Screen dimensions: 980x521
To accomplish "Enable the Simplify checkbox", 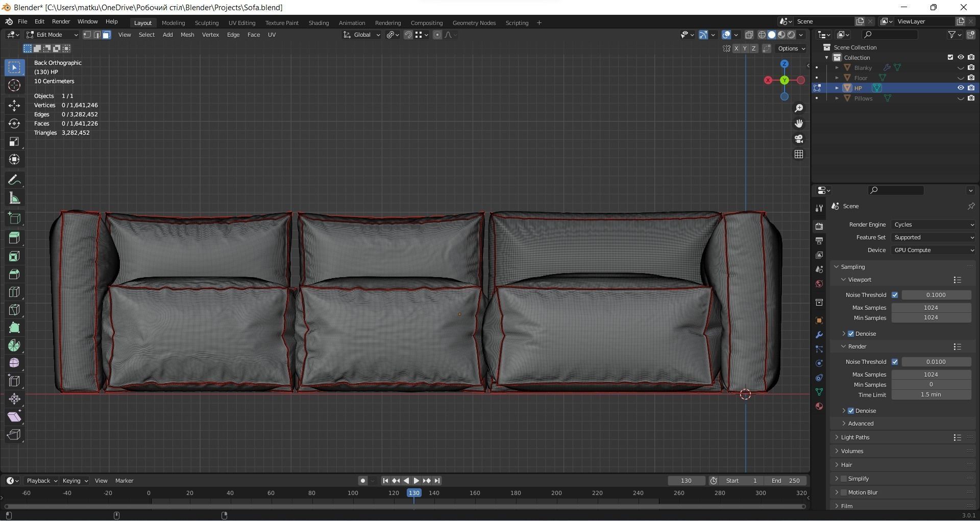I will pyautogui.click(x=844, y=479).
